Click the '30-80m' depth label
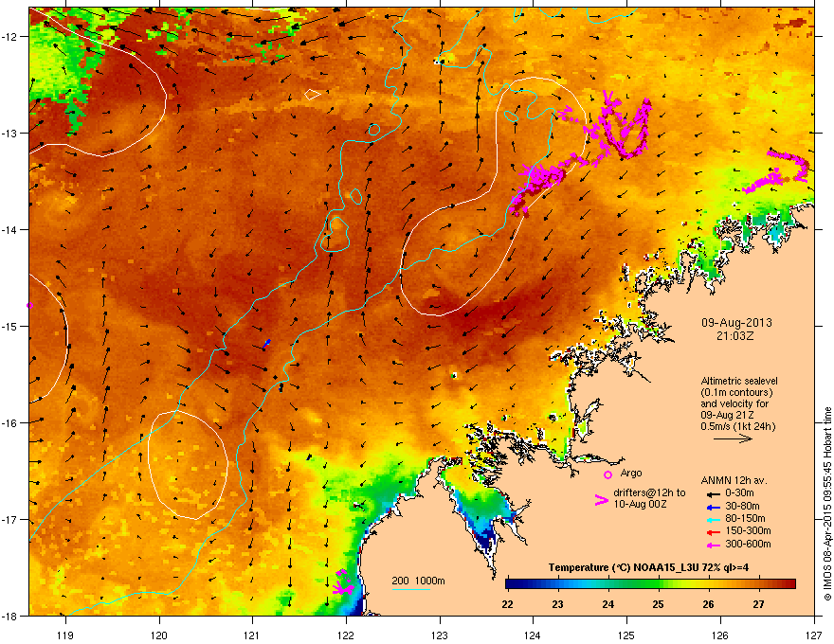Viewport: 834px width, 644px height. tap(742, 507)
